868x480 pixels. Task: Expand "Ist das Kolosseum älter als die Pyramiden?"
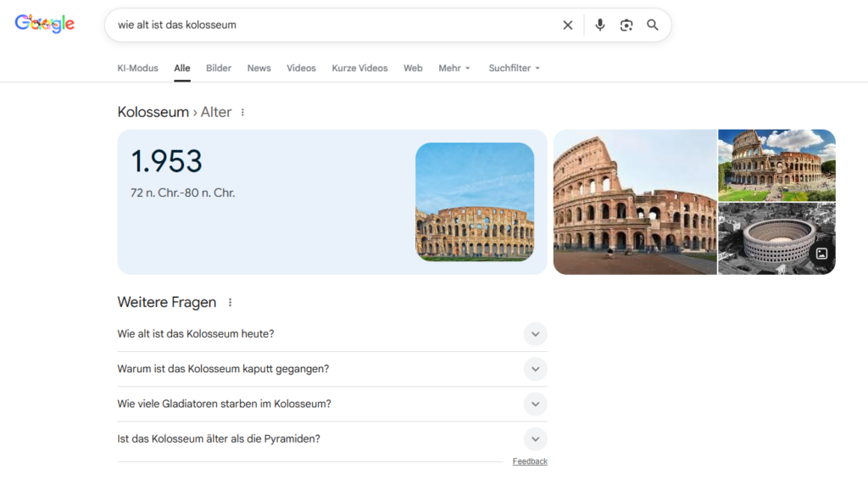click(535, 439)
